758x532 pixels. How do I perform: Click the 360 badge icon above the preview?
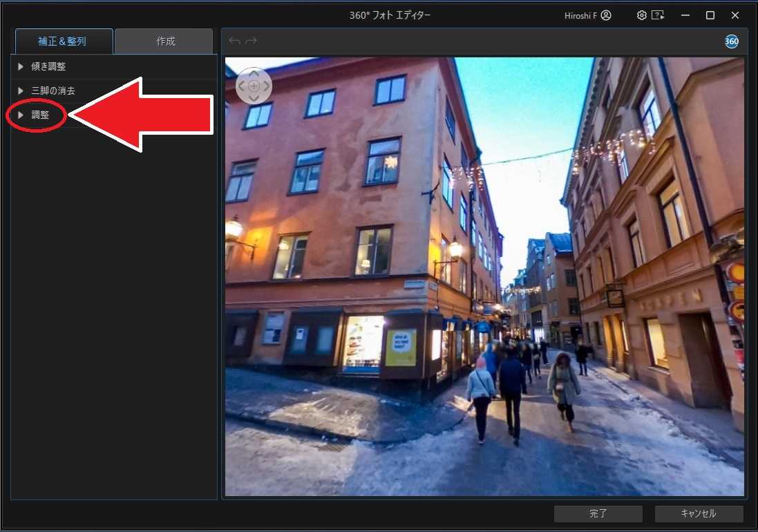pyautogui.click(x=731, y=41)
